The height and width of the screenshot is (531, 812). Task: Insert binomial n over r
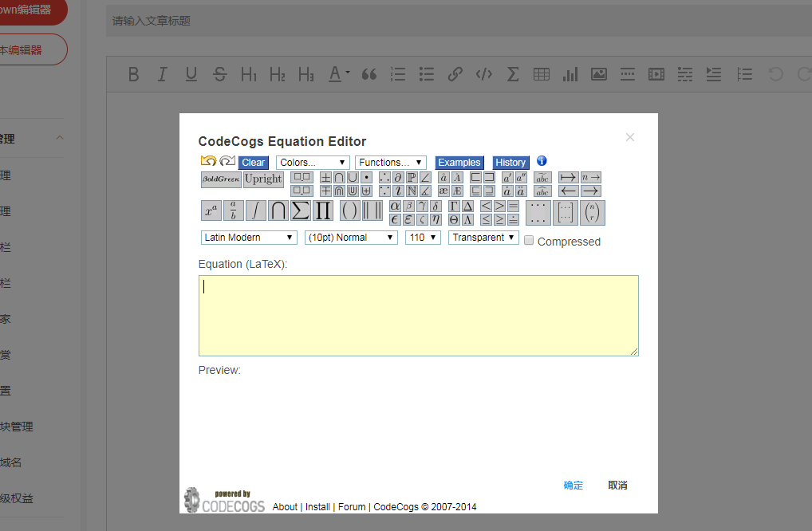pos(593,213)
